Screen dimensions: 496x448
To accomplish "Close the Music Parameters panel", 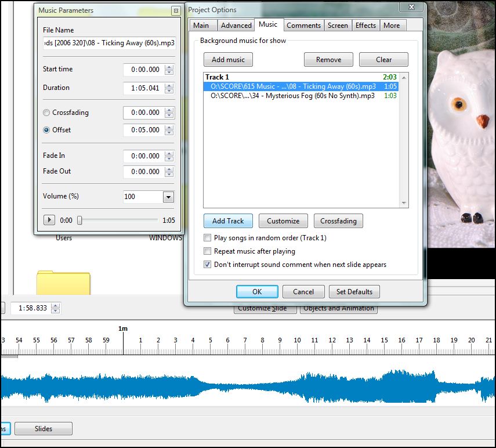I will 175,10.
